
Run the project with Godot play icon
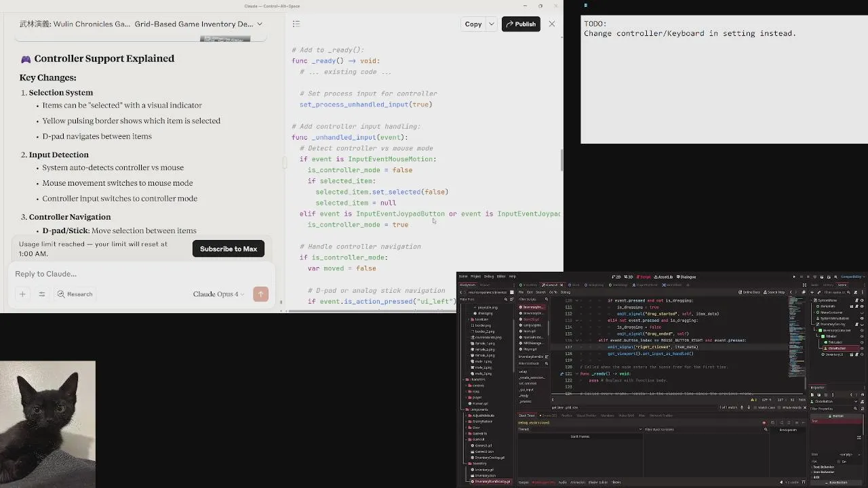tap(794, 277)
